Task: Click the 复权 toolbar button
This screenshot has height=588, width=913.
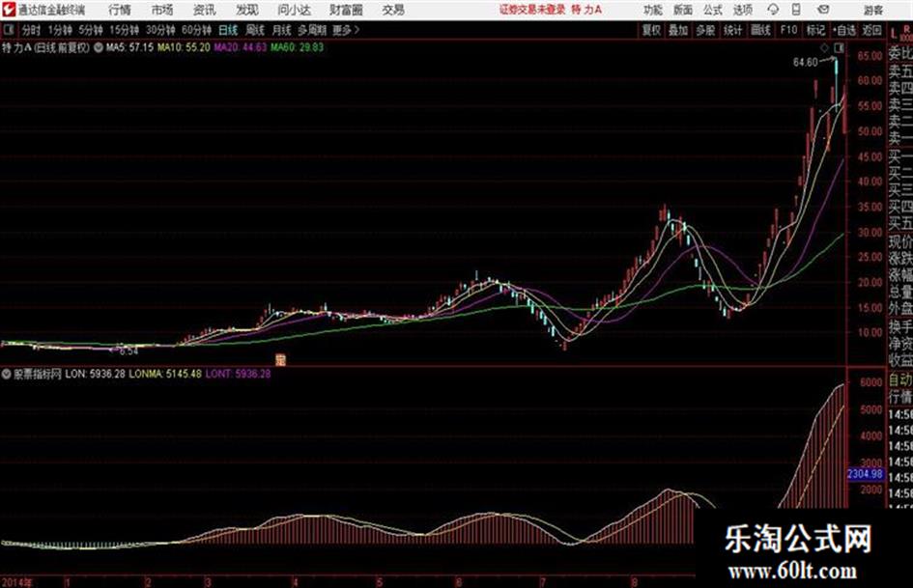Action: point(651,30)
